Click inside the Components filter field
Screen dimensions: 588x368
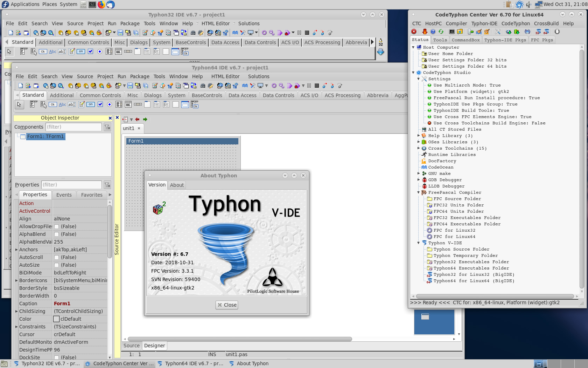point(73,127)
